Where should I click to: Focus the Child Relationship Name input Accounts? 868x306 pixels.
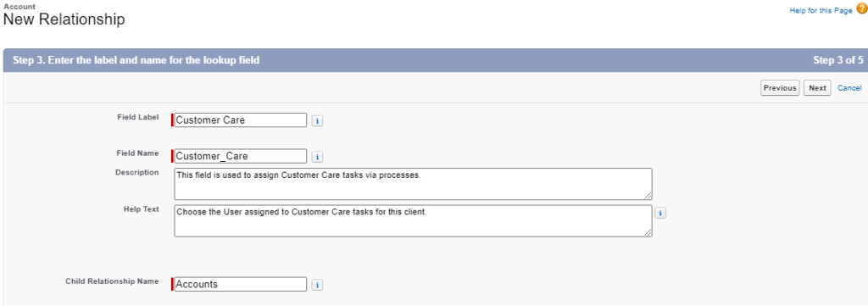[240, 285]
